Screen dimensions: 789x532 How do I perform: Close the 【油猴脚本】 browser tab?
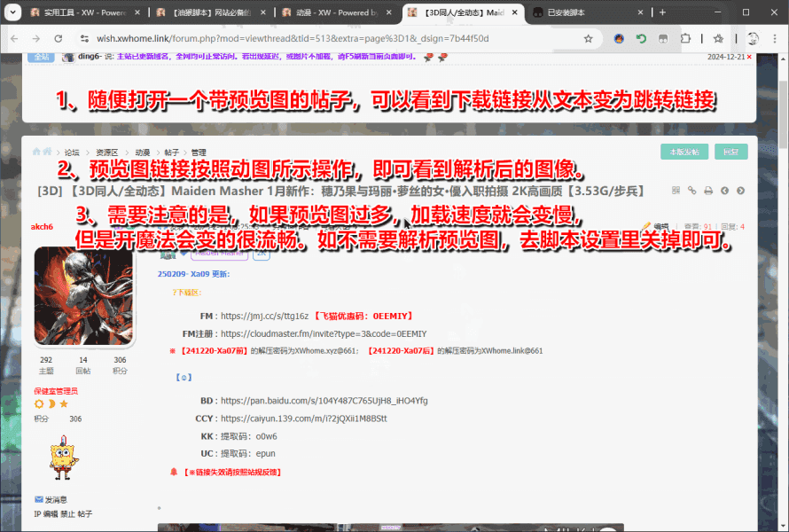coord(263,12)
